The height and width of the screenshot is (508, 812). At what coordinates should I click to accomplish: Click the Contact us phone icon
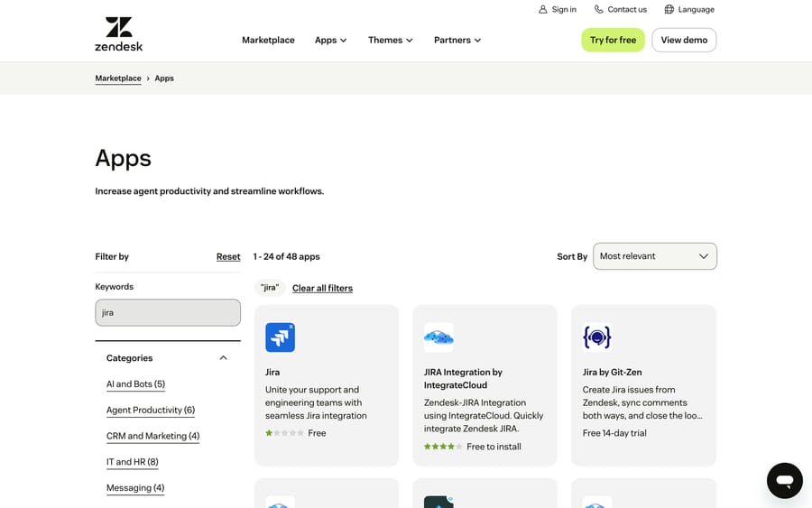(x=599, y=9)
